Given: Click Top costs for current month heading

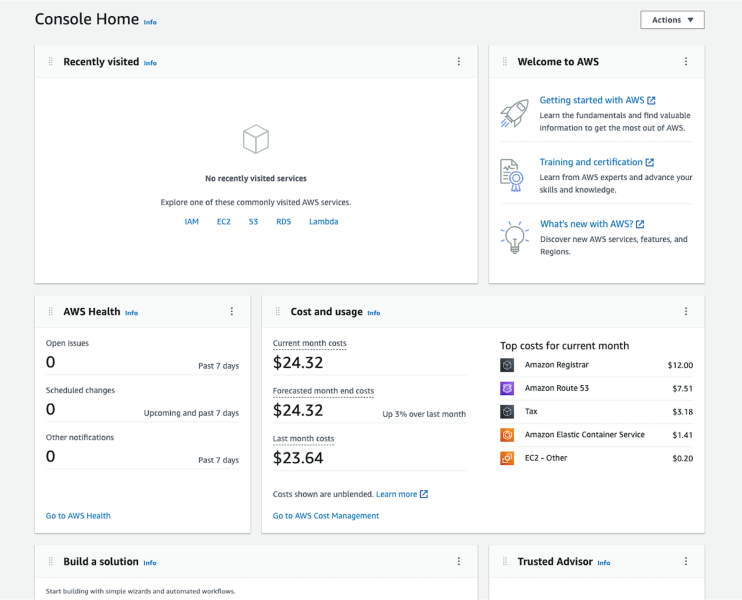Looking at the screenshot, I should click(x=565, y=346).
